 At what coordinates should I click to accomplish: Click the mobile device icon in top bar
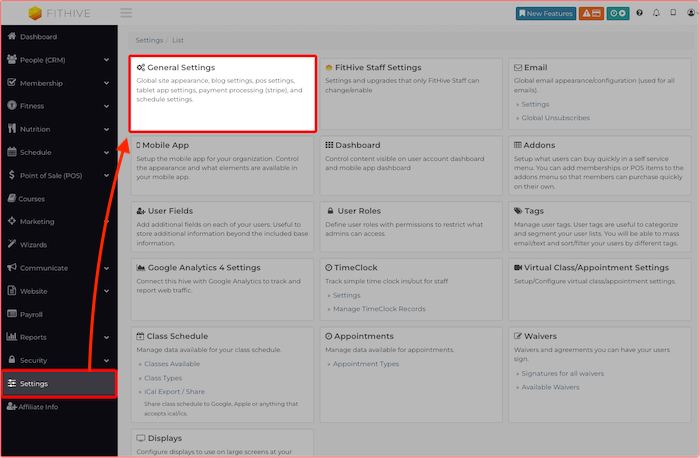[671, 13]
